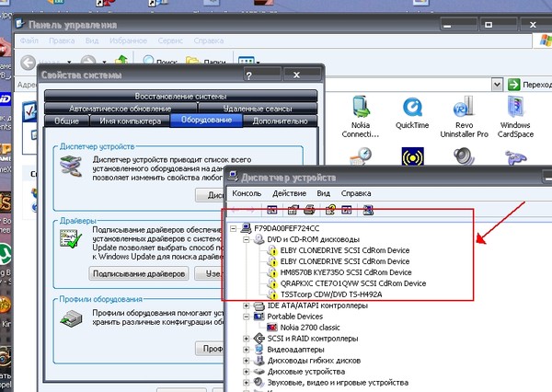Switch to Автоматическое обновление tab

(121, 109)
